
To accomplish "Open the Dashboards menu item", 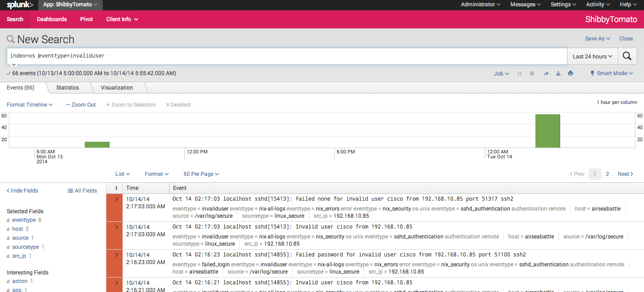I will pos(52,19).
